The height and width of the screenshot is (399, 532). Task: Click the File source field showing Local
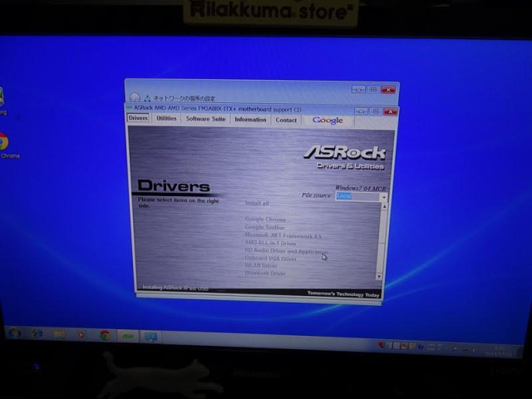pyautogui.click(x=357, y=196)
